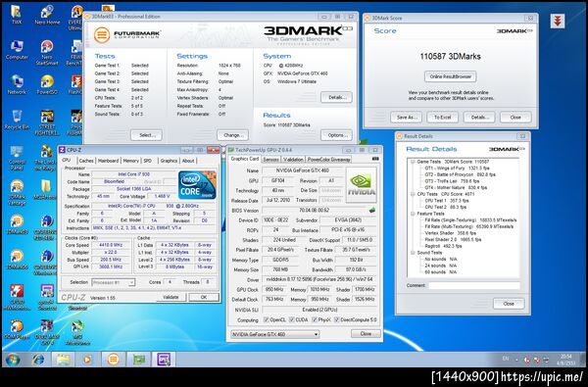This screenshot has height=387, width=588.
Task: Click the red arrow download gadget icon
Action: coord(558,21)
